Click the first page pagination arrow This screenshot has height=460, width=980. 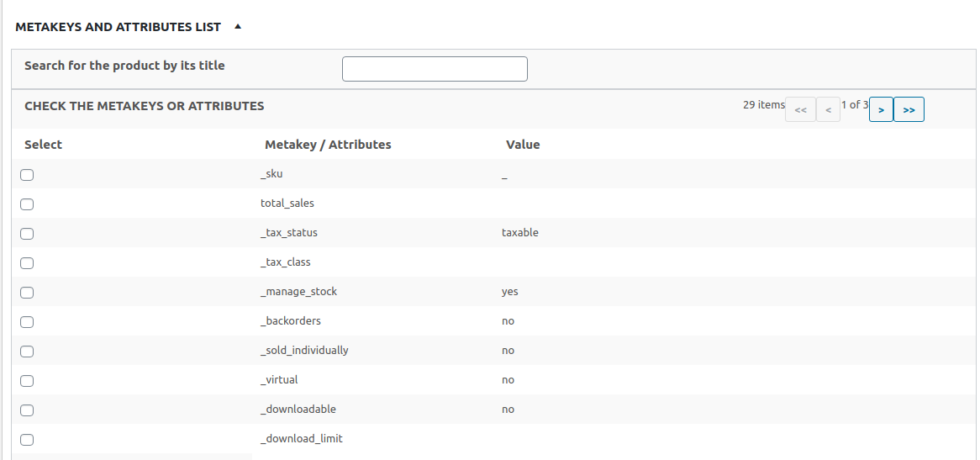pos(800,110)
